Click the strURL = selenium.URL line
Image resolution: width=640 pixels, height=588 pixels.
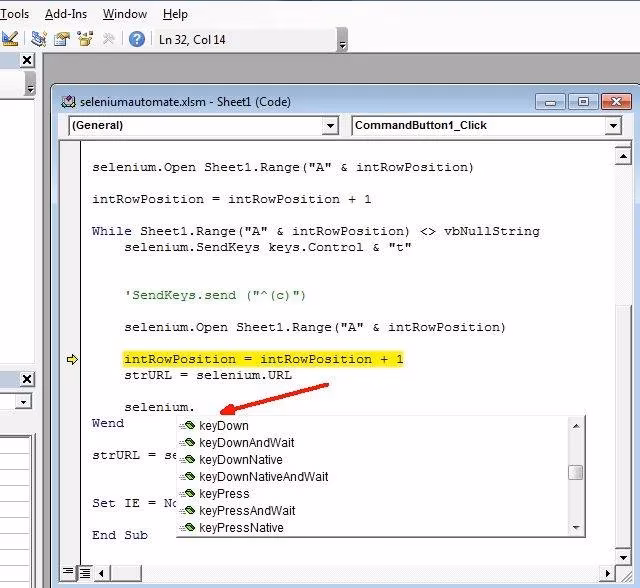point(208,375)
